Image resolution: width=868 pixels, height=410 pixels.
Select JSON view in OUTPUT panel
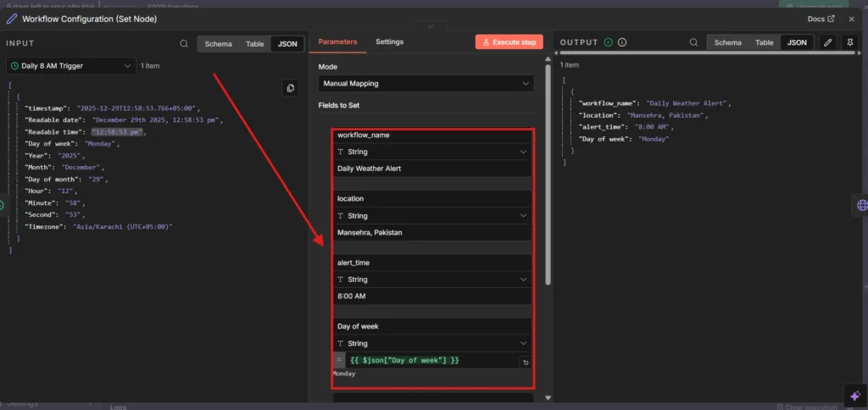(x=797, y=42)
